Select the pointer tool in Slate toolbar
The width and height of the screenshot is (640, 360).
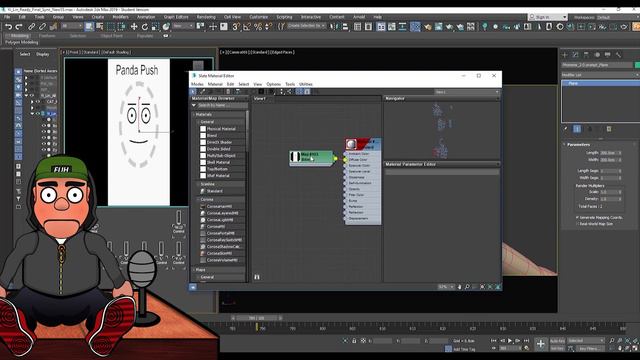[193, 92]
